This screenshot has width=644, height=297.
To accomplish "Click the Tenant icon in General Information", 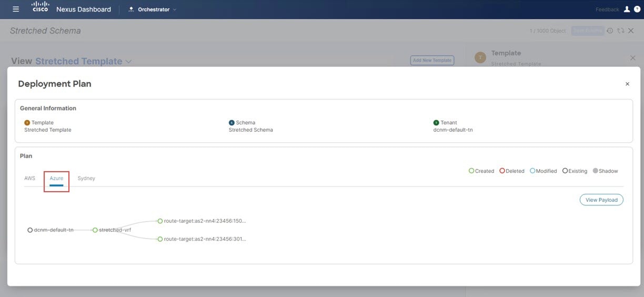I will [x=436, y=123].
